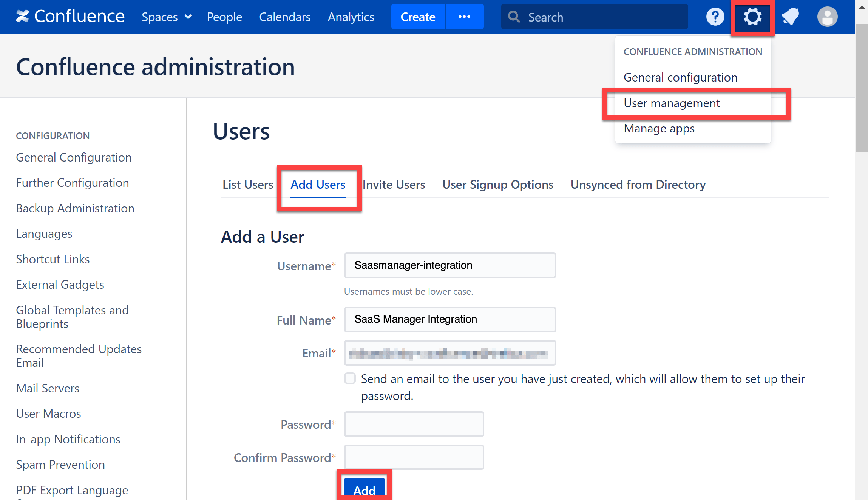
Task: Open In-app Notifications sidebar link
Action: coord(68,439)
